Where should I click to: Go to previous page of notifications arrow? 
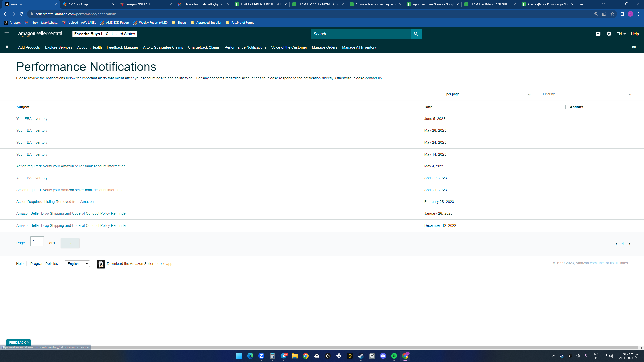[x=616, y=244]
